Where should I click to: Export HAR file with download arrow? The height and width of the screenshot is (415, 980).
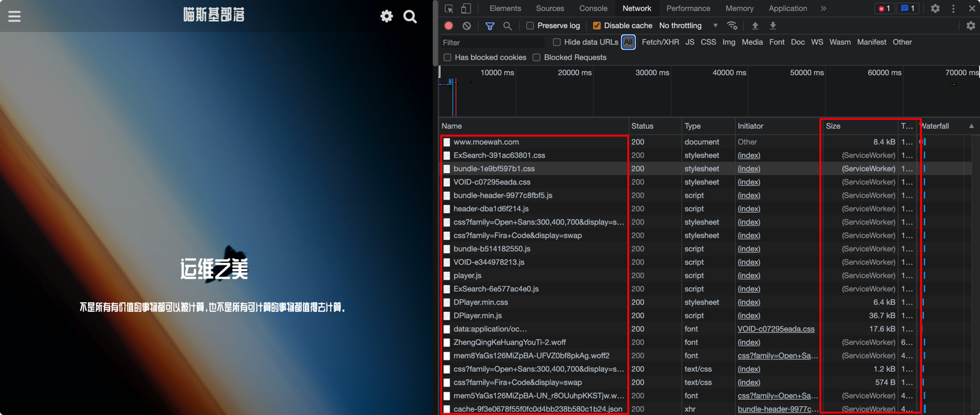(773, 25)
